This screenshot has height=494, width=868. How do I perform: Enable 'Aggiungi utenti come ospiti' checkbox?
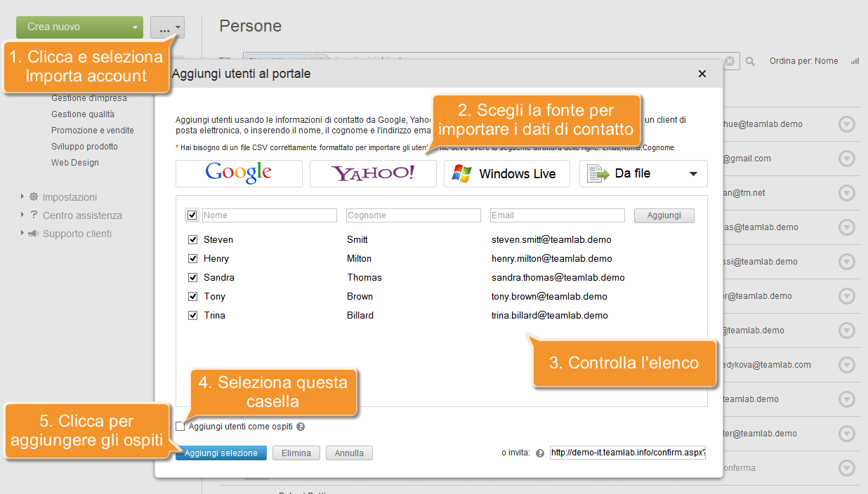(x=180, y=426)
